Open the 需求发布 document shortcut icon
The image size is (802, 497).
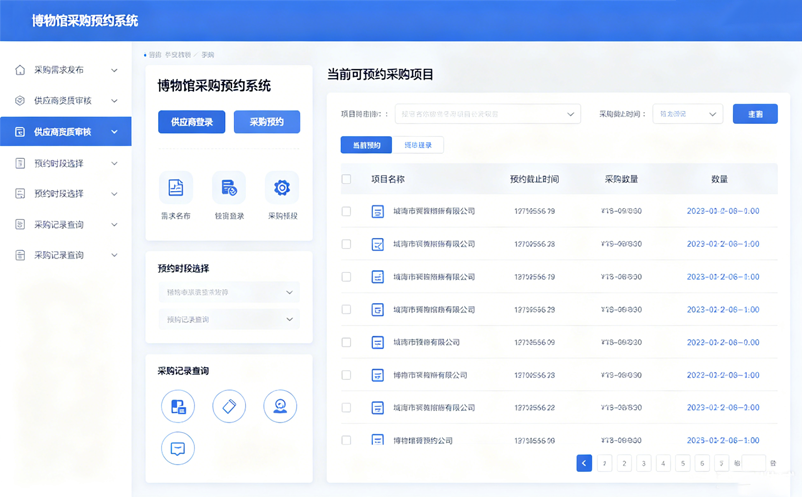pyautogui.click(x=176, y=188)
